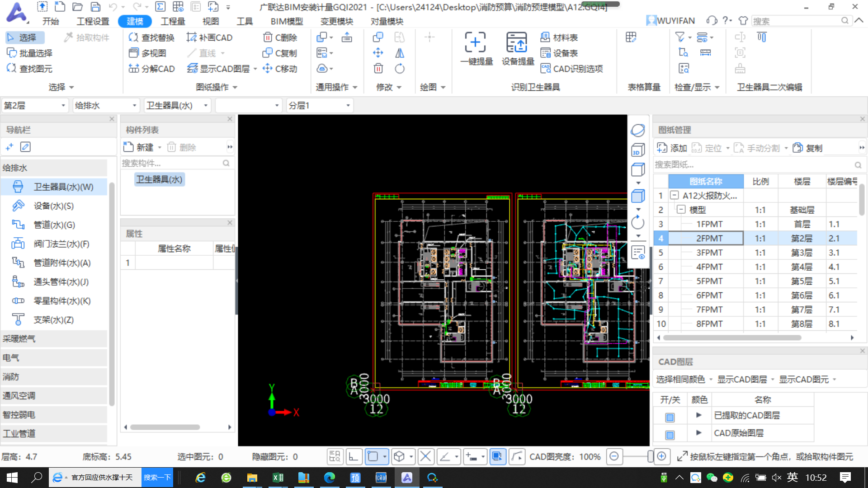Open the 给排水 discipline dropdown
The height and width of the screenshot is (488, 868).
106,105
